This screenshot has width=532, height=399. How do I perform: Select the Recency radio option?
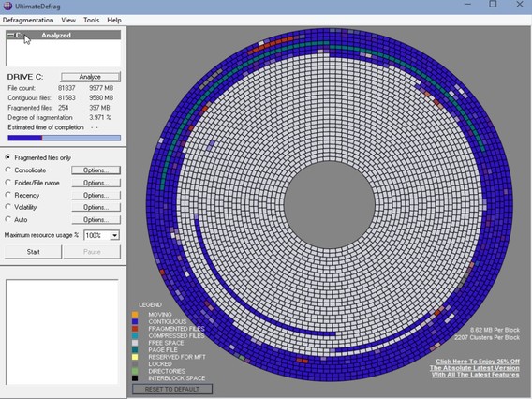[x=8, y=195]
